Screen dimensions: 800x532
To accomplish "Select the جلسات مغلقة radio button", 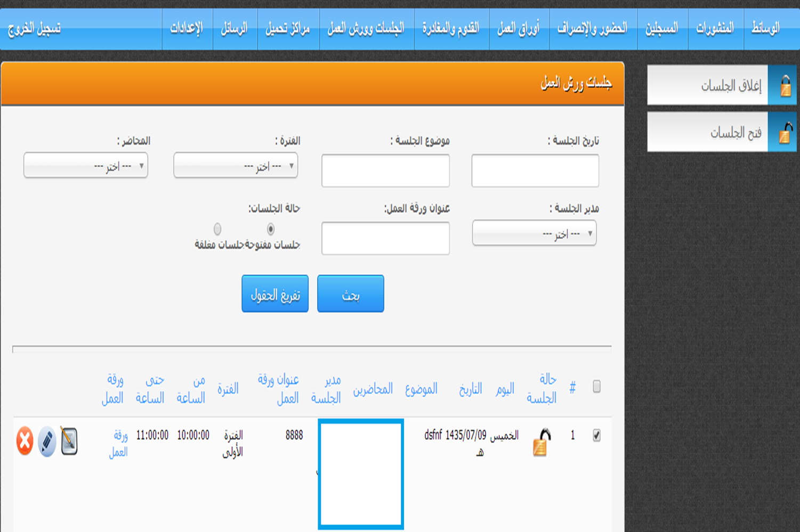I will click(x=217, y=229).
